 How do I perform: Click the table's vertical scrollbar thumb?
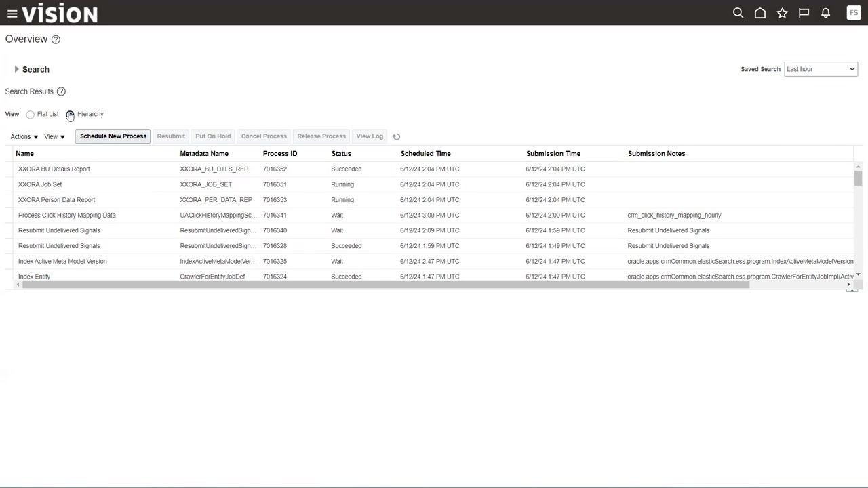[x=858, y=178]
